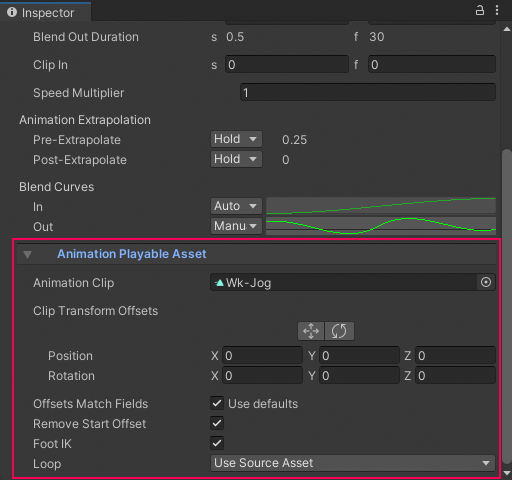
Task: Open the Loop Use Source Asset dropdown
Action: click(353, 463)
